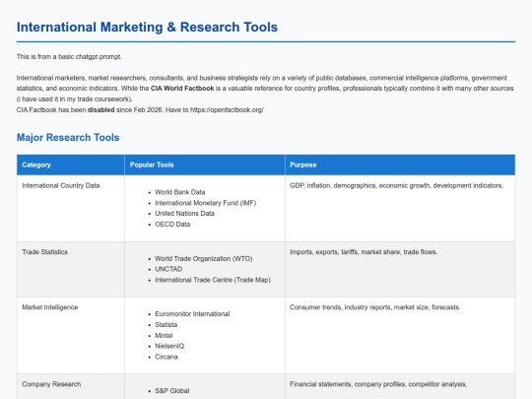The width and height of the screenshot is (532, 399).
Task: Click the 'World Bank Data' list item
Action: [180, 192]
